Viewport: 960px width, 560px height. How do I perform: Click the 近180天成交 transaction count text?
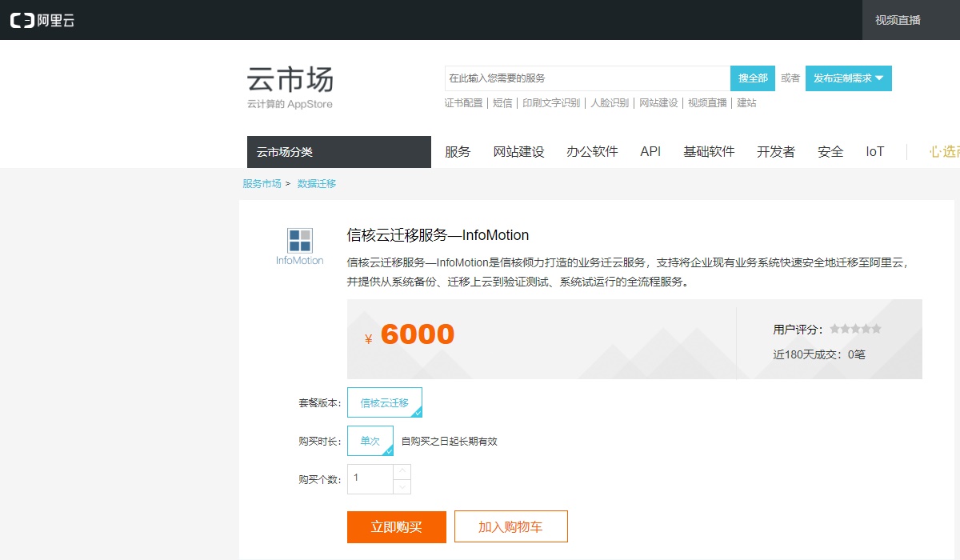(819, 354)
